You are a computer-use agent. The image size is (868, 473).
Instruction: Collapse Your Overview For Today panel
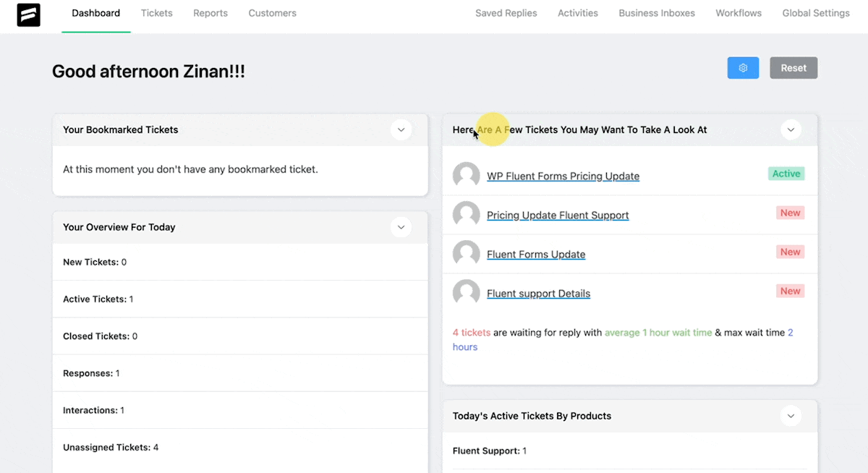(401, 227)
